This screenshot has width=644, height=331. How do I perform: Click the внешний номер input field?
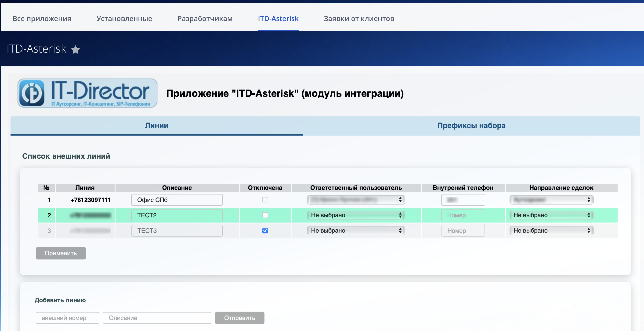(67, 318)
